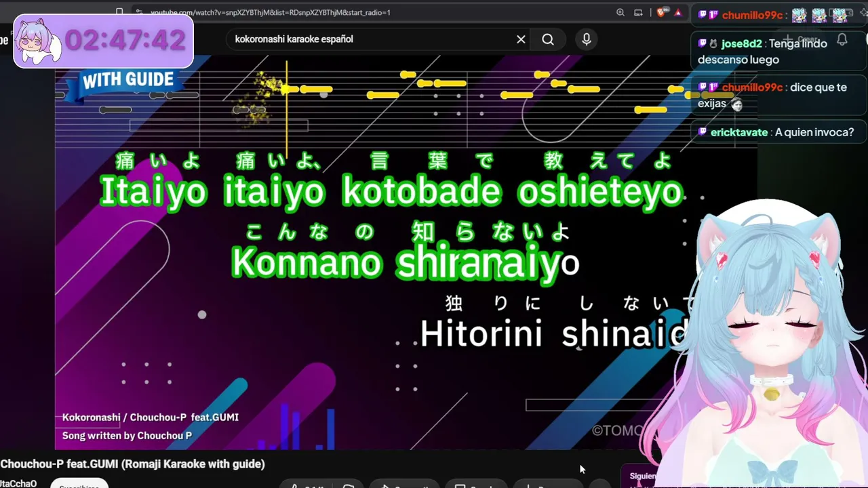Open the Brave Shields lion icon
Viewport: 868px width, 488px height.
tap(661, 12)
